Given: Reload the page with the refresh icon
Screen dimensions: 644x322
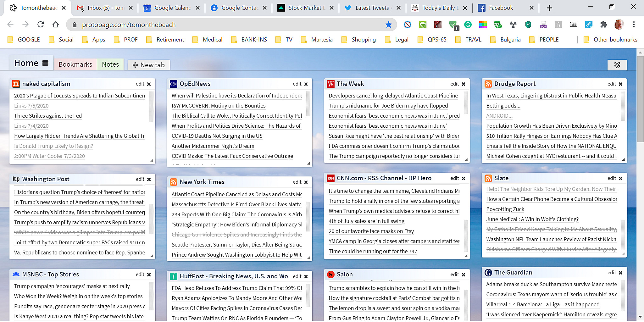Looking at the screenshot, I should [x=41, y=25].
